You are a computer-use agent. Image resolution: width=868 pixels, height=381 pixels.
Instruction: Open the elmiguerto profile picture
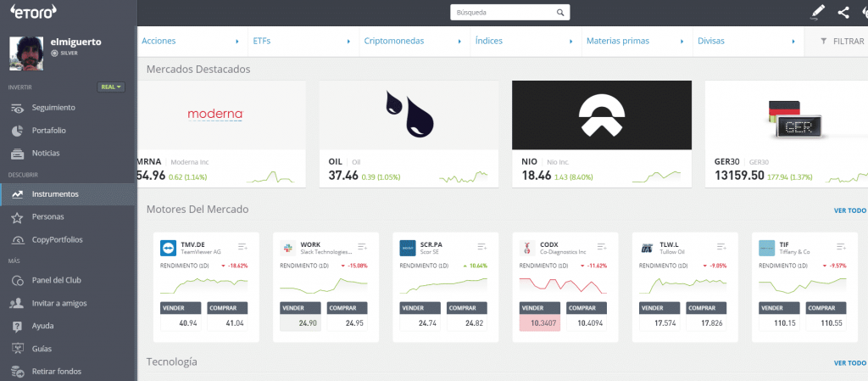click(x=26, y=53)
